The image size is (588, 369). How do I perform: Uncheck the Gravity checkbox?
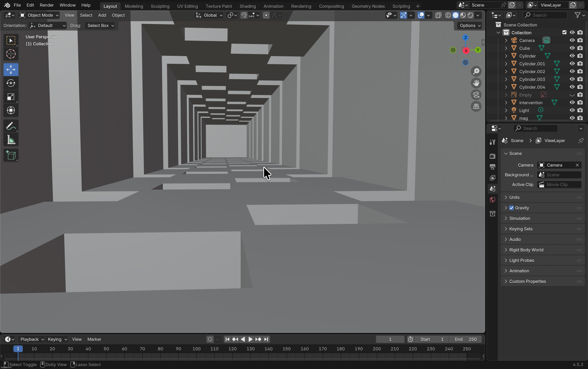[x=511, y=208]
